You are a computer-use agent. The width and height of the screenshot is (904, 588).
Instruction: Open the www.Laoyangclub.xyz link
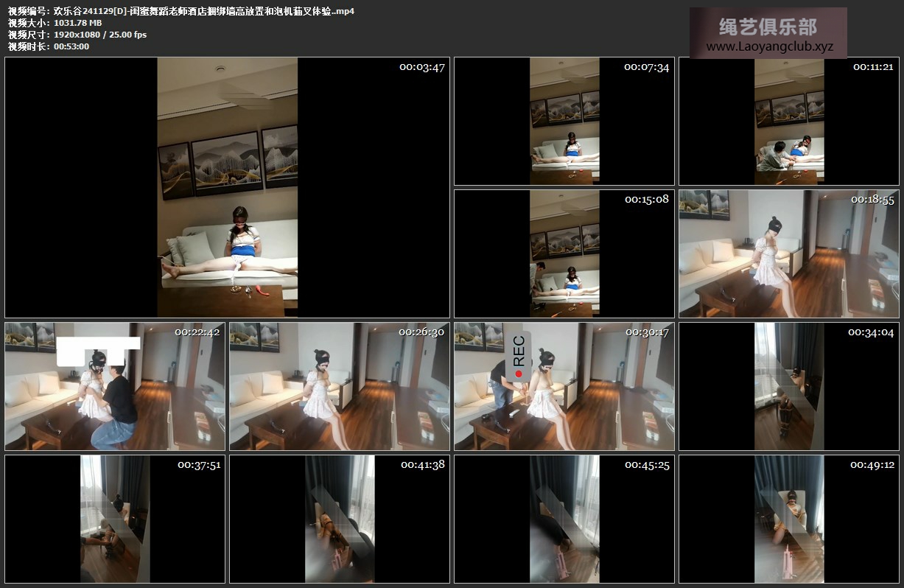click(768, 46)
